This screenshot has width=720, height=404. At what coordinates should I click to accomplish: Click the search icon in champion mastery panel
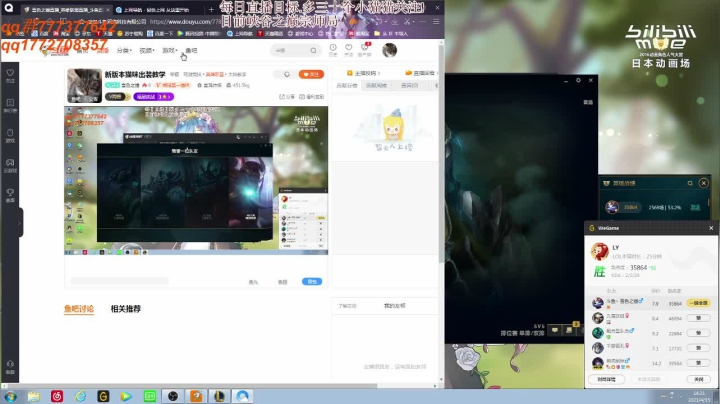click(x=690, y=183)
